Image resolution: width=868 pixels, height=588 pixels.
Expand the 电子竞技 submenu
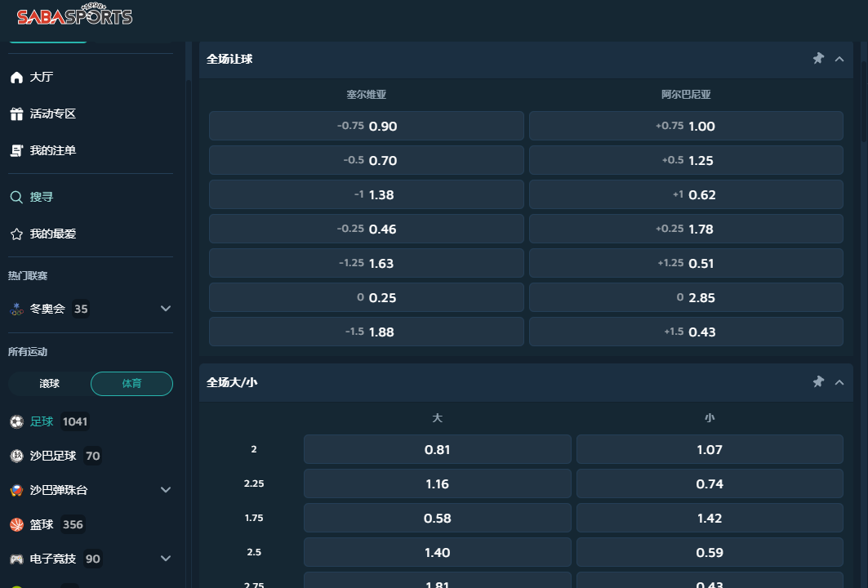pos(166,559)
